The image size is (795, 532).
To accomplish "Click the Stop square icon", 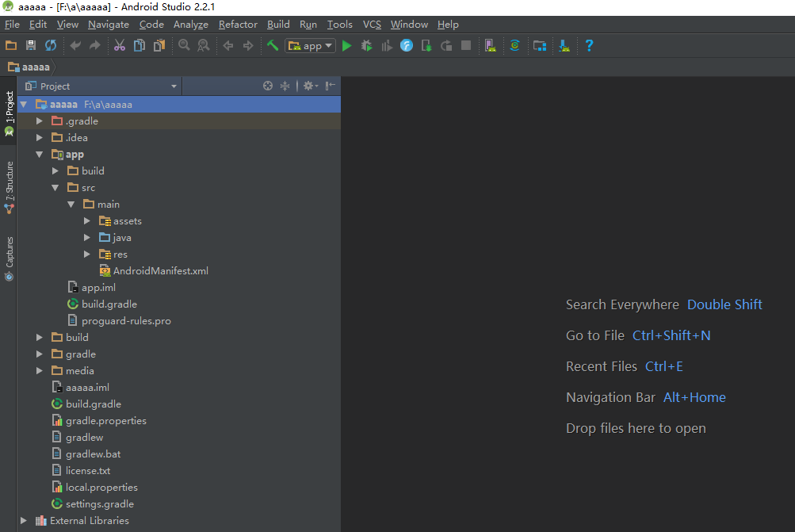I will 466,46.
